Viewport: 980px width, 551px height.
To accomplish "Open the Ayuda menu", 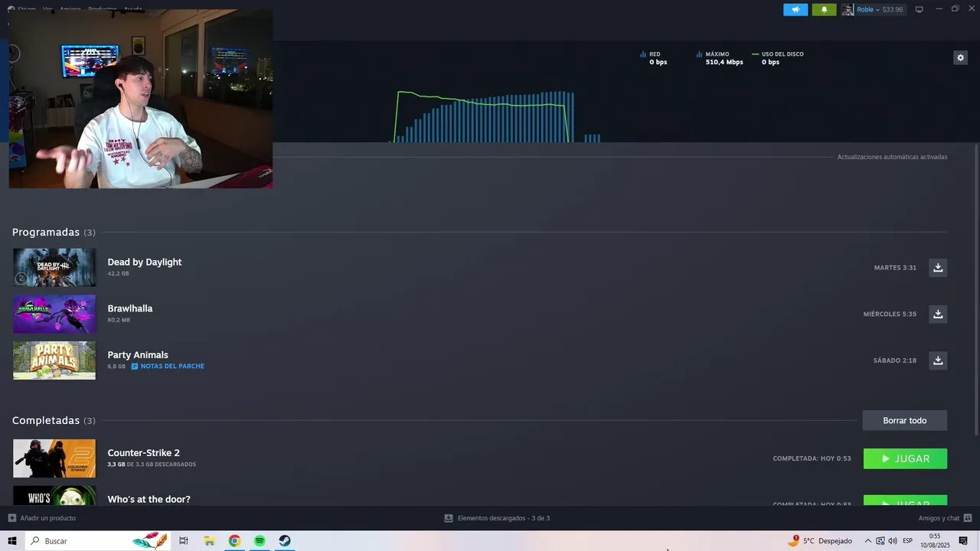I will (x=133, y=9).
